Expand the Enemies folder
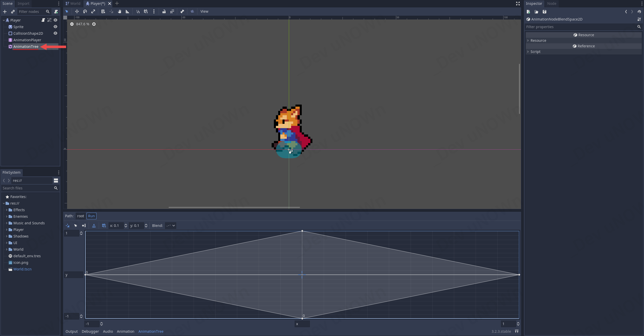 point(7,216)
